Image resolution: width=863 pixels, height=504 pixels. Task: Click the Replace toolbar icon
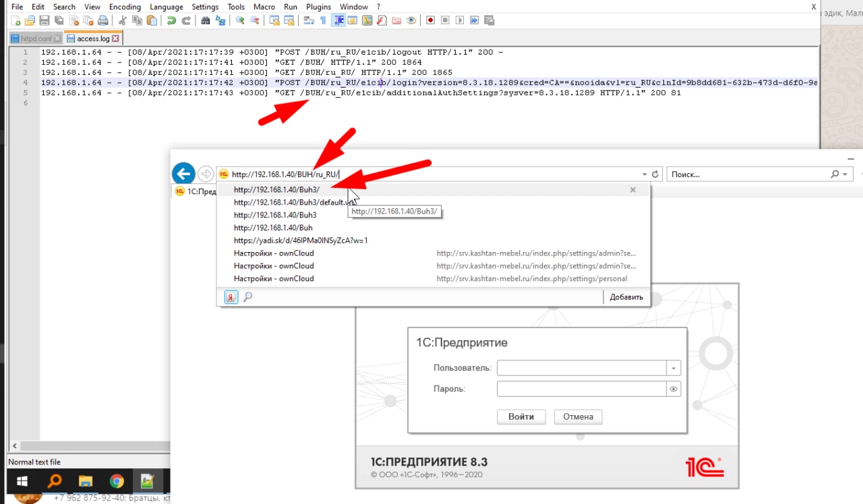coord(220,20)
